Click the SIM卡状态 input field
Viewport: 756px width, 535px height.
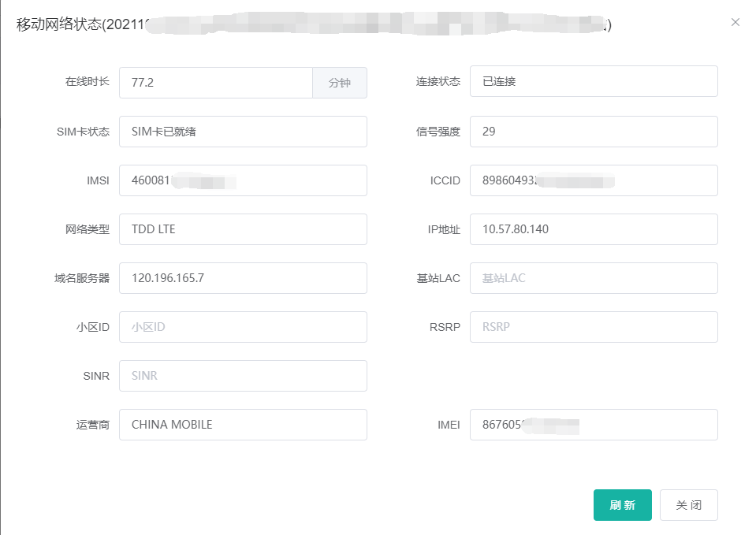243,132
